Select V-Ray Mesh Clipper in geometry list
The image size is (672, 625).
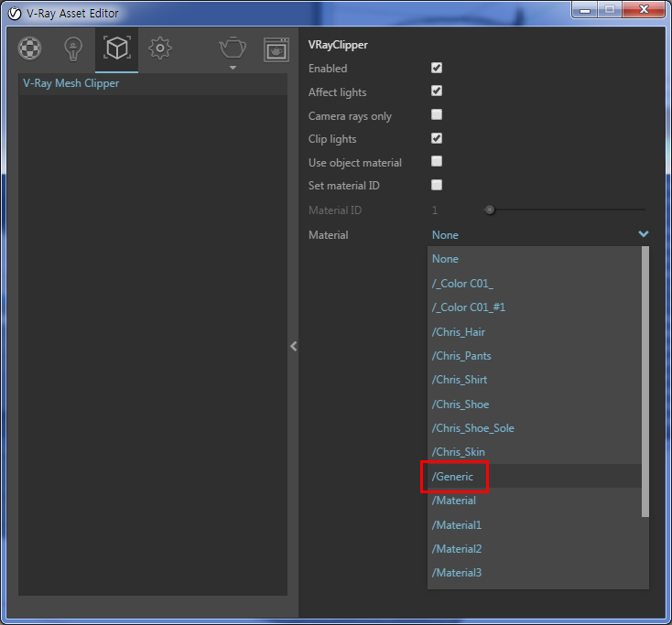[153, 83]
